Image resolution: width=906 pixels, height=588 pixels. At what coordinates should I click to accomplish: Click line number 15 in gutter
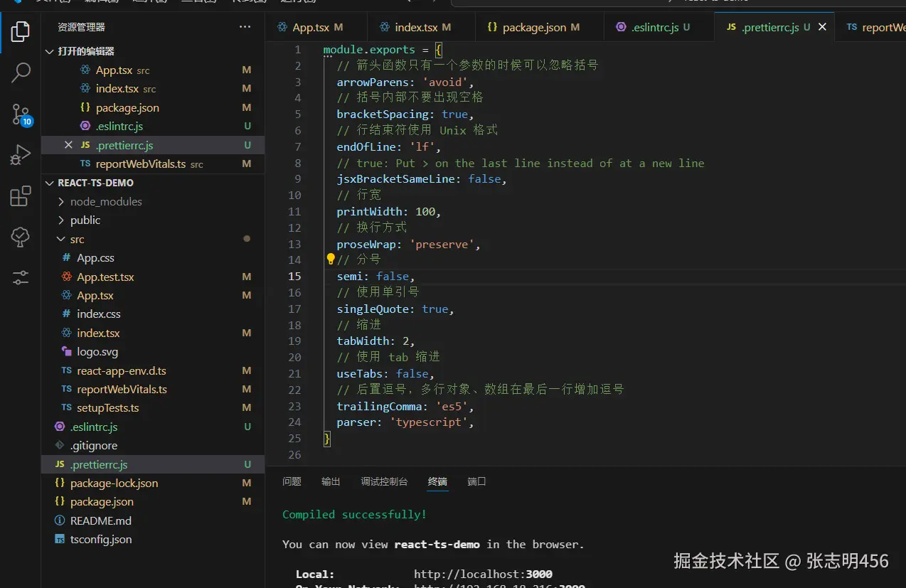tap(294, 277)
